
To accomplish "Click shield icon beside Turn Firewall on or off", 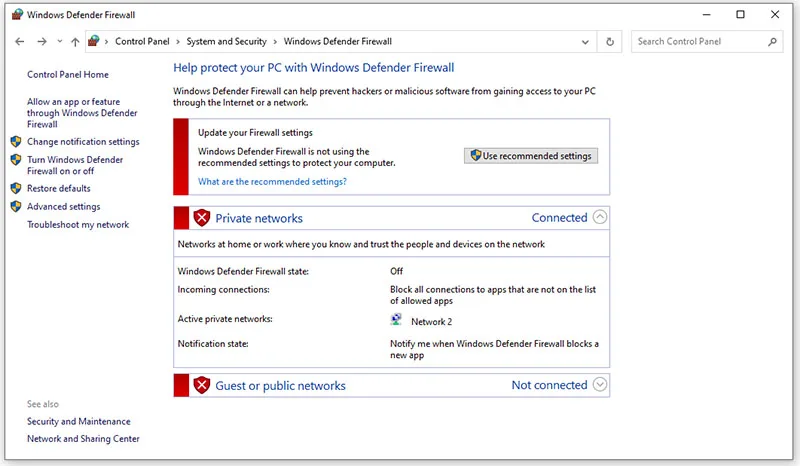I will (16, 160).
